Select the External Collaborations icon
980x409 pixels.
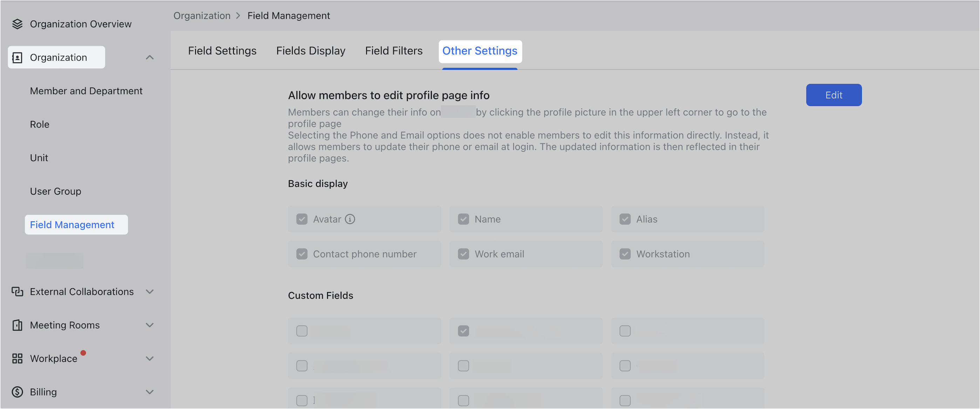[x=18, y=291]
